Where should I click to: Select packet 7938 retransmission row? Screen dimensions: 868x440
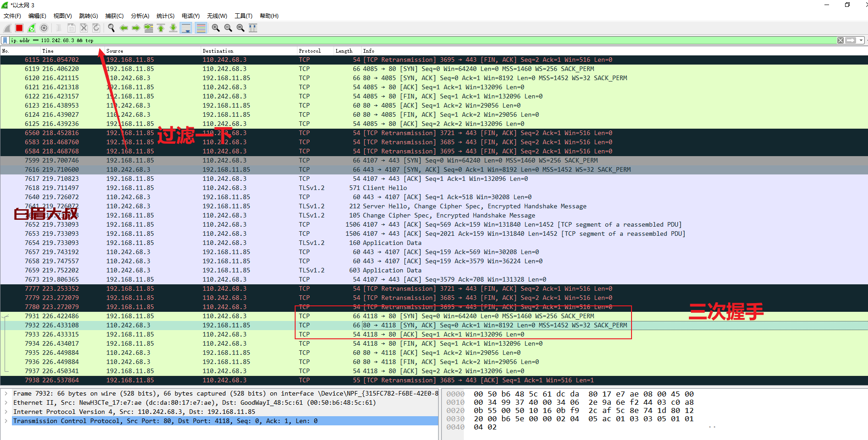click(434, 380)
